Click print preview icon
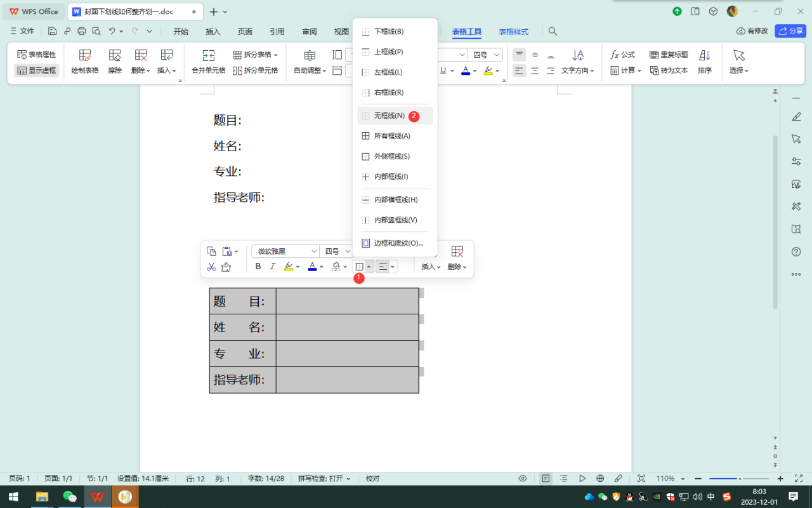The image size is (812, 508). [x=96, y=31]
